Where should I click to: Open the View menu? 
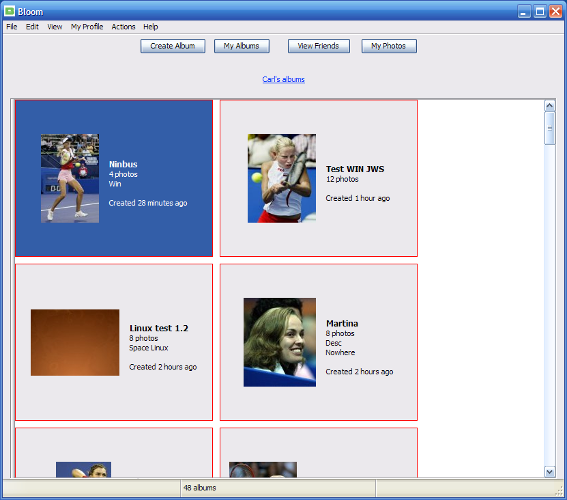(x=55, y=27)
